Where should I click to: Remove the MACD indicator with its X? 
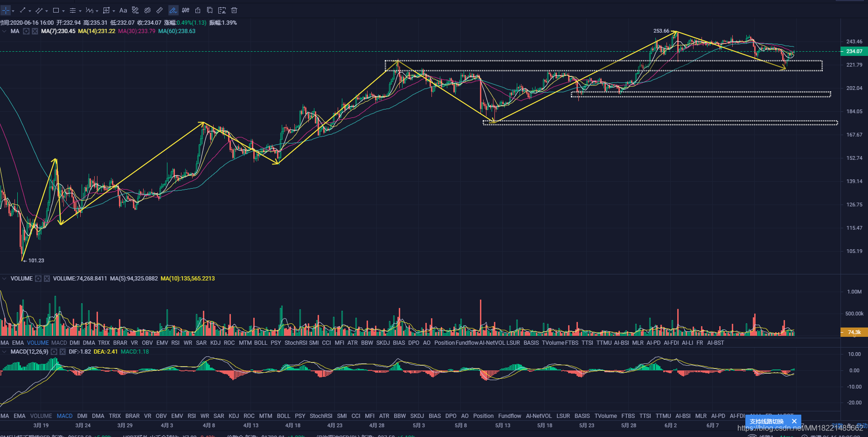[62, 352]
